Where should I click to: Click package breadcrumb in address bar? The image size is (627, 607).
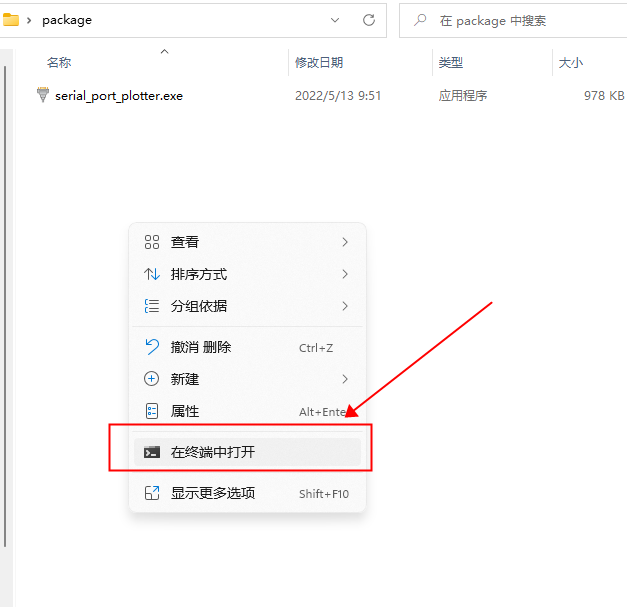[67, 20]
